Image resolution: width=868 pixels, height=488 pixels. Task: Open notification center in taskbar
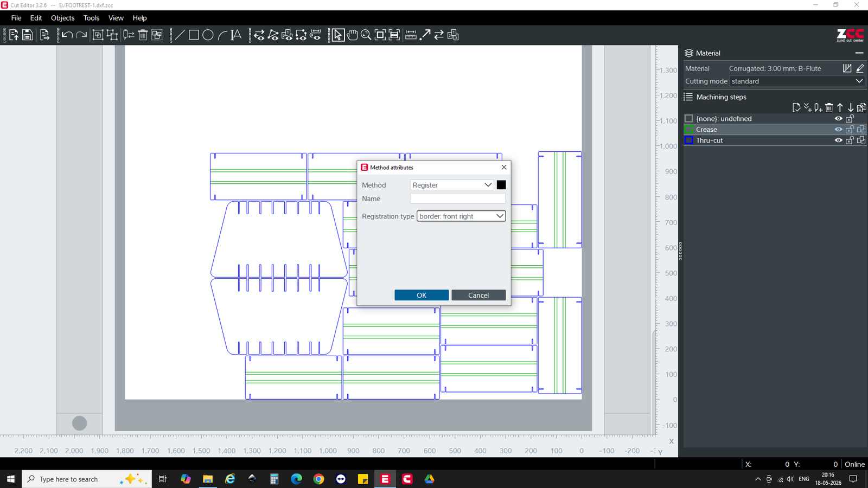tap(853, 479)
